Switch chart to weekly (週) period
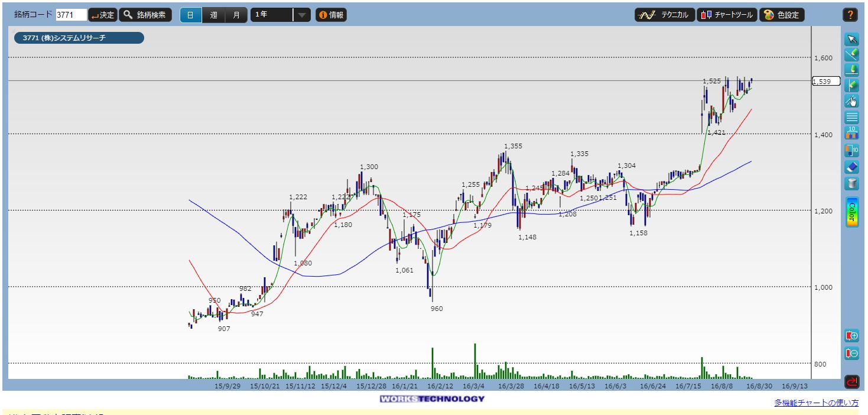The image size is (868, 415). coord(213,15)
